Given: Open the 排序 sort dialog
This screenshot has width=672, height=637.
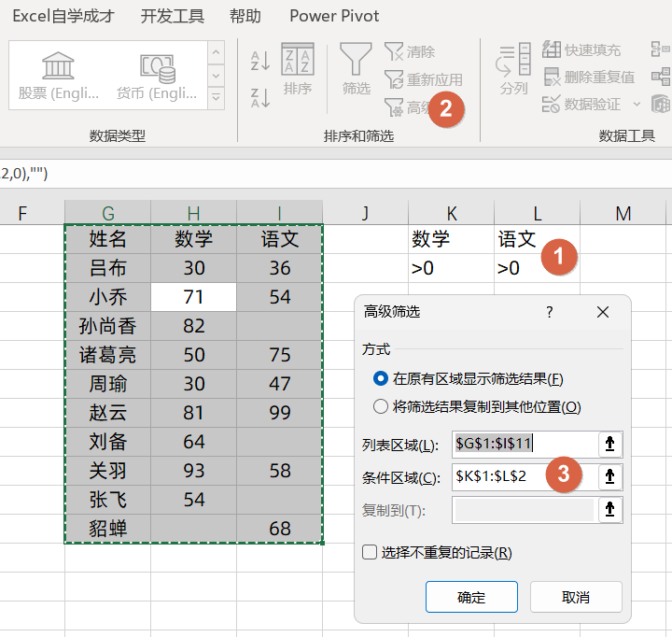Looking at the screenshot, I should (298, 69).
